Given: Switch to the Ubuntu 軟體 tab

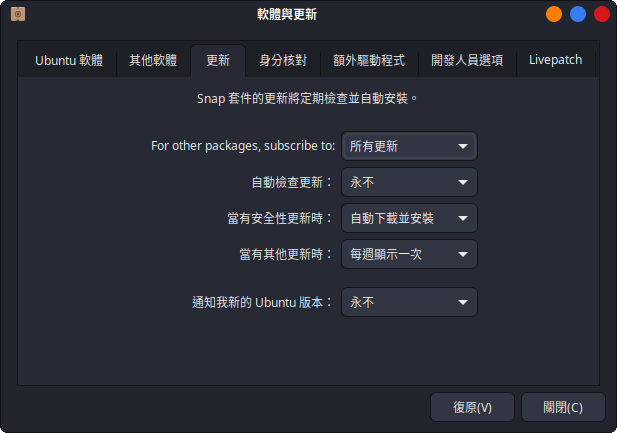Looking at the screenshot, I should tap(69, 61).
